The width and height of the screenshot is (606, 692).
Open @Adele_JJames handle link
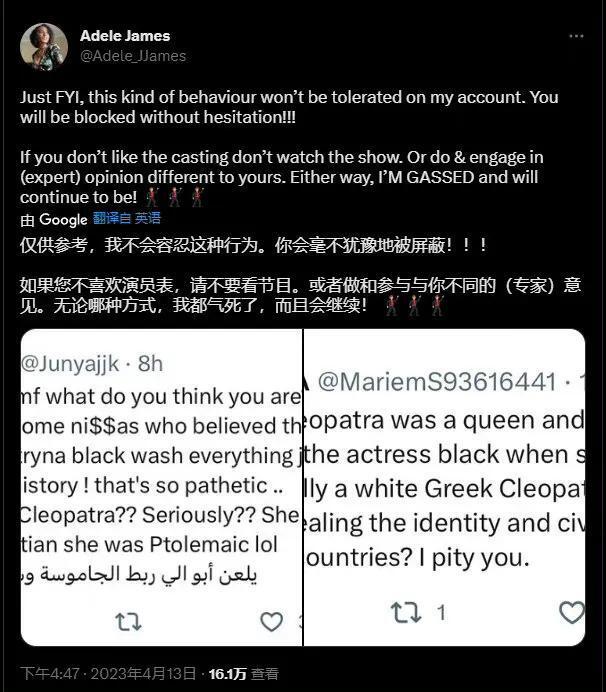[133, 56]
